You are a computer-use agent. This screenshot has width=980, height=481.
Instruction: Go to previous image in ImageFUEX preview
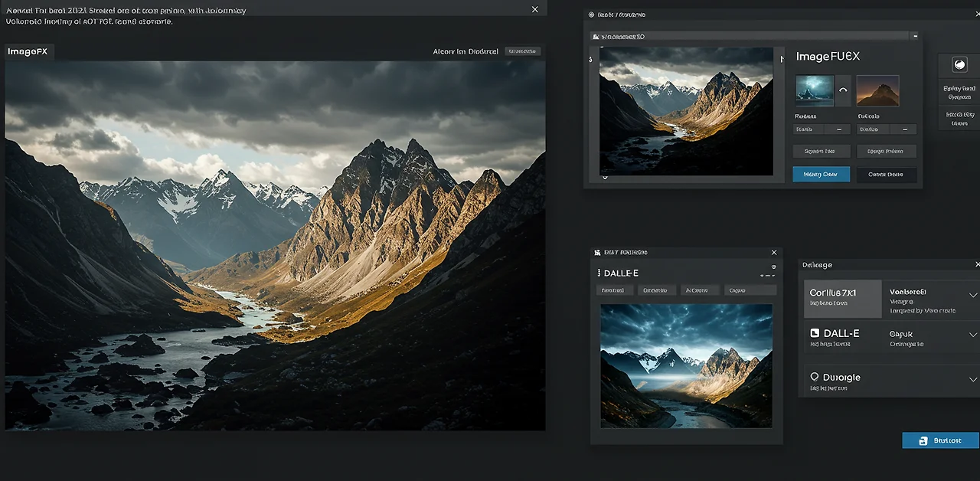click(591, 58)
